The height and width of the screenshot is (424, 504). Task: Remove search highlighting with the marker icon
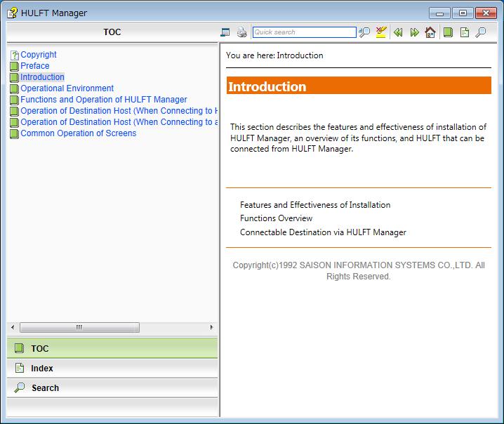(381, 32)
